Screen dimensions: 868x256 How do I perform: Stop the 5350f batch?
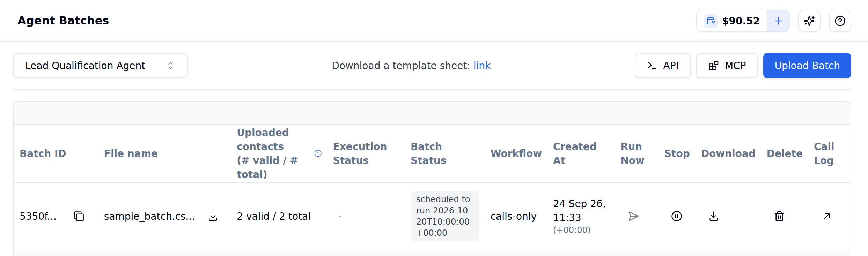[x=677, y=216]
